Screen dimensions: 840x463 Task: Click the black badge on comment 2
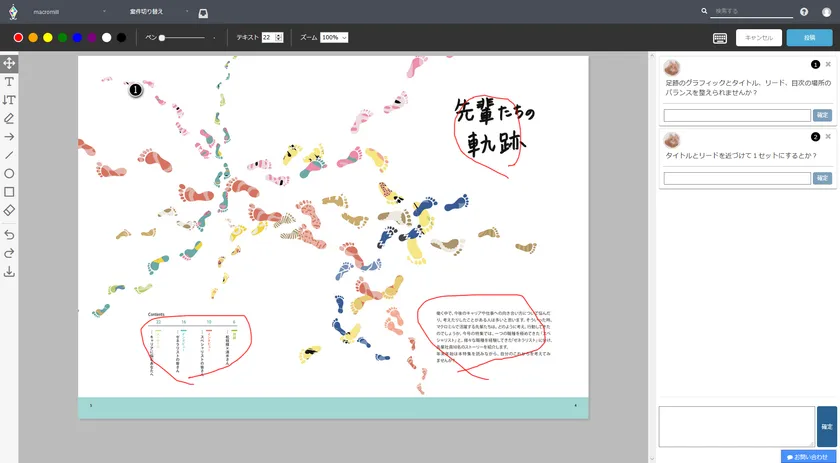[x=815, y=137]
